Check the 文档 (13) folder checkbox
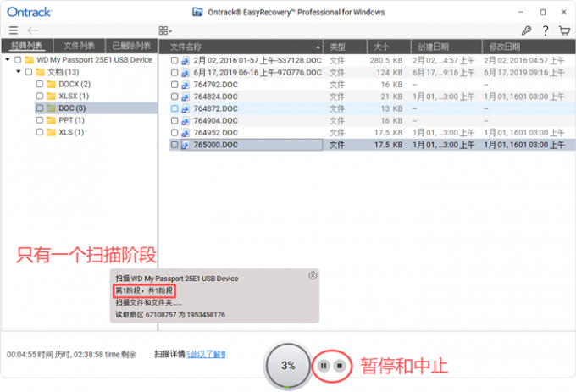Image resolution: width=576 pixels, height=392 pixels. point(29,72)
